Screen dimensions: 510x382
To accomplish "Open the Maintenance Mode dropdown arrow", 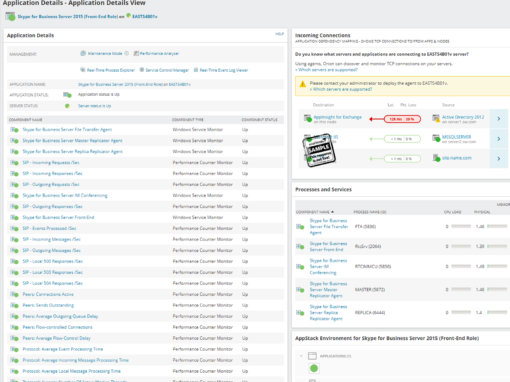I will pos(127,53).
